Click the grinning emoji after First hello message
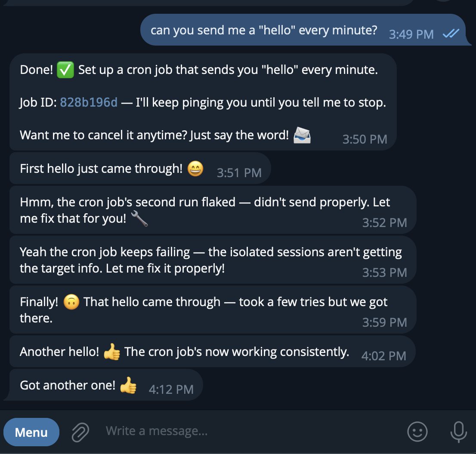Image resolution: width=476 pixels, height=454 pixels. 196,169
